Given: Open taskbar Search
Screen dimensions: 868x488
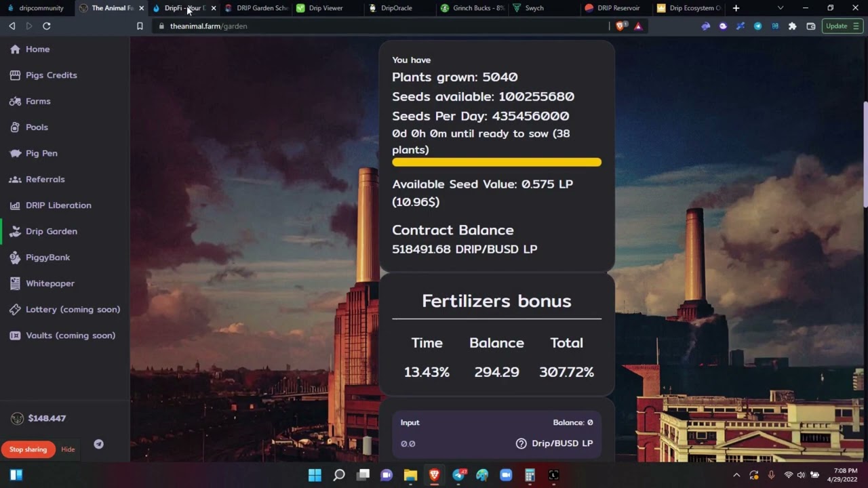Looking at the screenshot, I should coord(339,475).
